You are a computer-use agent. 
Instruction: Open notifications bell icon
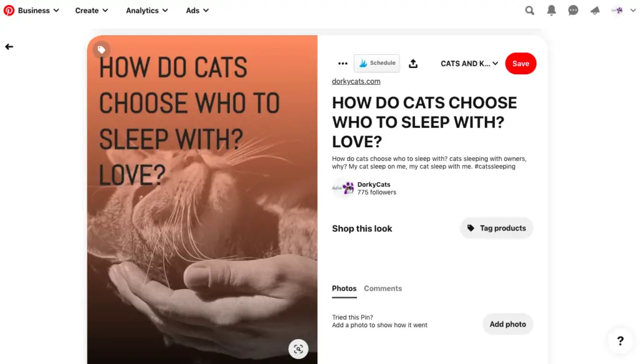click(551, 11)
